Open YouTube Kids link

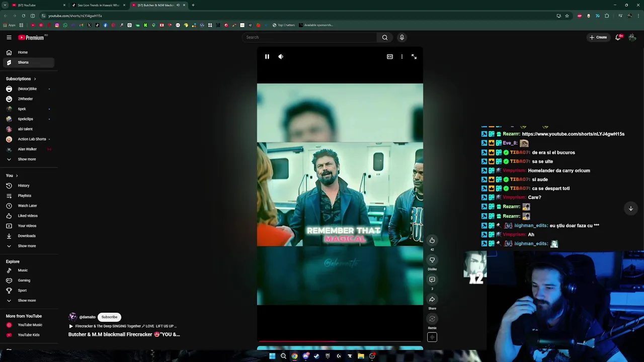tap(29, 335)
